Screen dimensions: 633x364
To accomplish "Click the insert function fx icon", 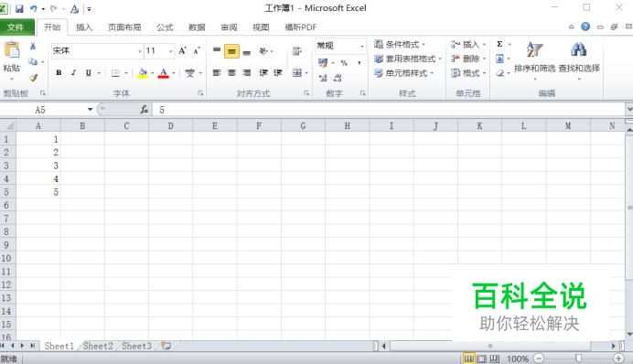I will pyautogui.click(x=145, y=110).
